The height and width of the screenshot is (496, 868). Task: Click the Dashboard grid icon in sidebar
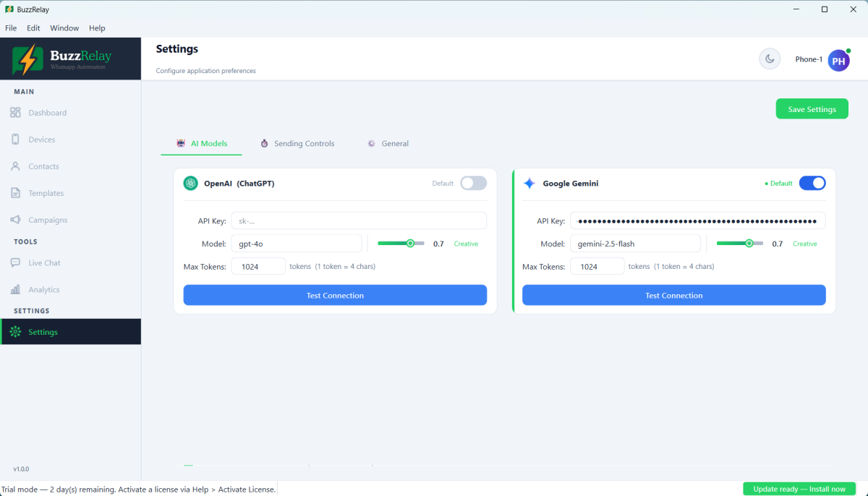(x=15, y=113)
